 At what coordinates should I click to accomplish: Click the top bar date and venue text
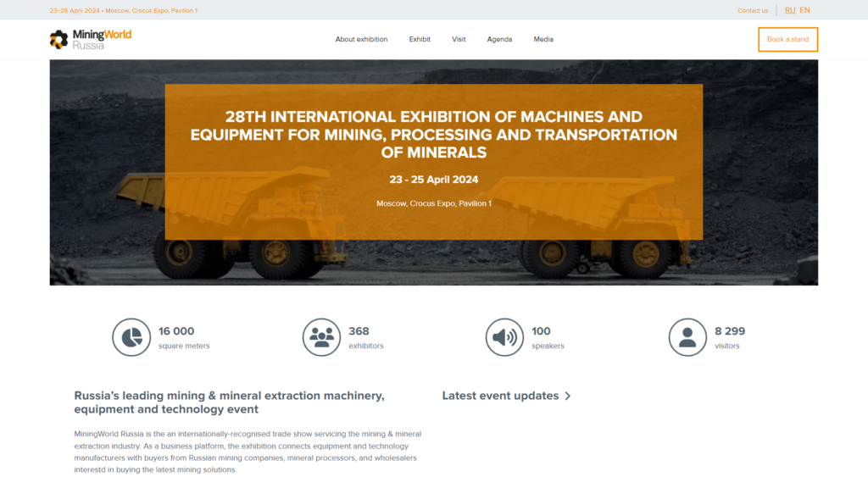pyautogui.click(x=124, y=10)
